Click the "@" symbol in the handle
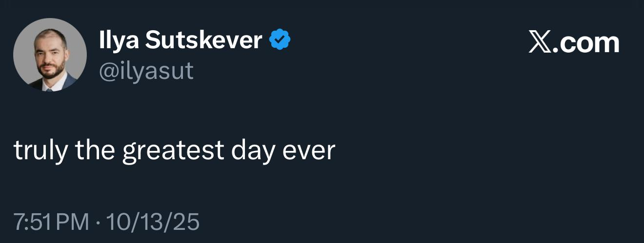The width and height of the screenshot is (644, 243). 108,71
